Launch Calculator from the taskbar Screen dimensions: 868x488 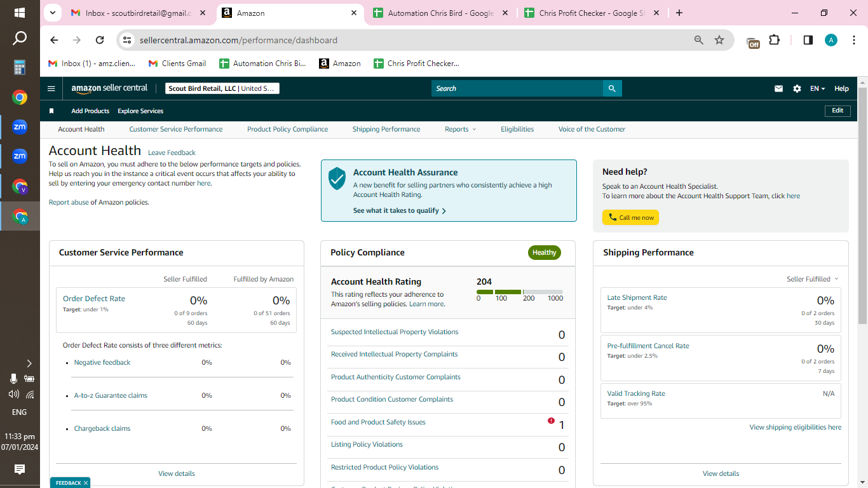[20, 67]
